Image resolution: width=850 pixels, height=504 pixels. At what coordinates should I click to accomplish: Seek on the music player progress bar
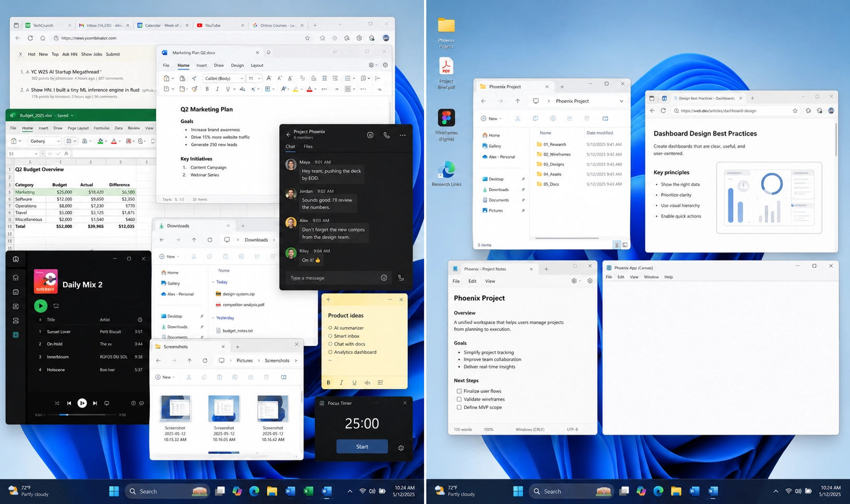tap(81, 415)
